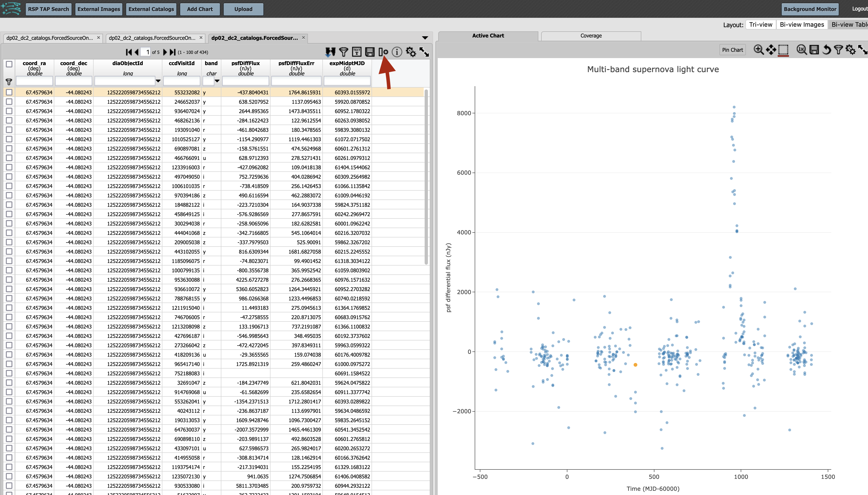Choose Tri-view layout
Viewport: 868px width, 495px height.
(x=761, y=25)
